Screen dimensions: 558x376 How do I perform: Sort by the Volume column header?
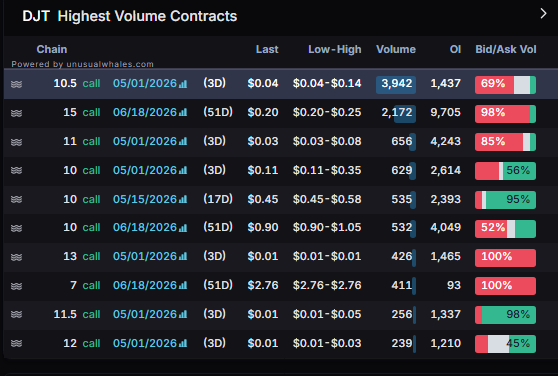[x=396, y=49]
